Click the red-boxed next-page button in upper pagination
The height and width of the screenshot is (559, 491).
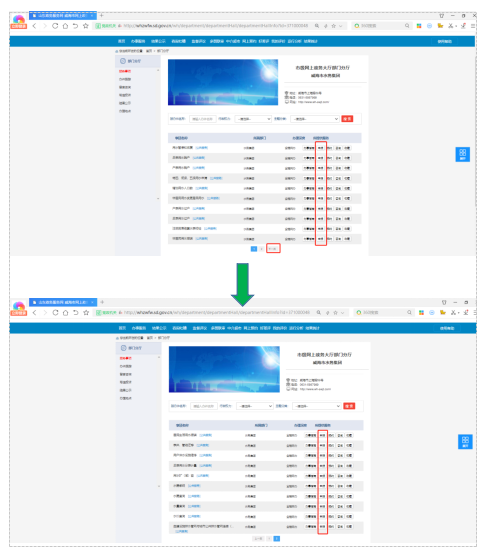[x=273, y=248]
